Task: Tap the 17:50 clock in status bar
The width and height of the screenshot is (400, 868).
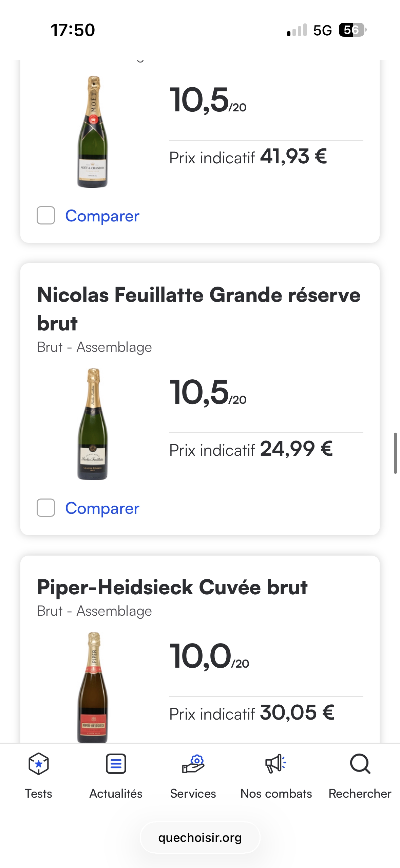Action: 73,30
